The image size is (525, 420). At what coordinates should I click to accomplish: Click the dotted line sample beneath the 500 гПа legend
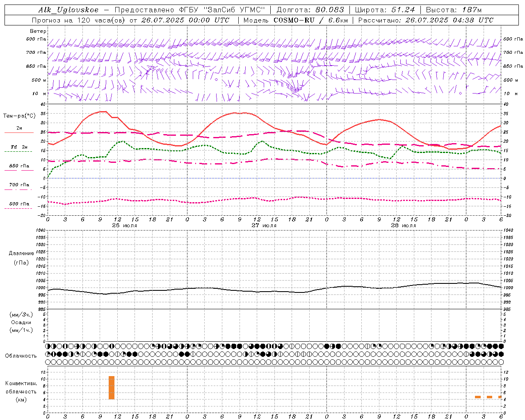coord(18,209)
